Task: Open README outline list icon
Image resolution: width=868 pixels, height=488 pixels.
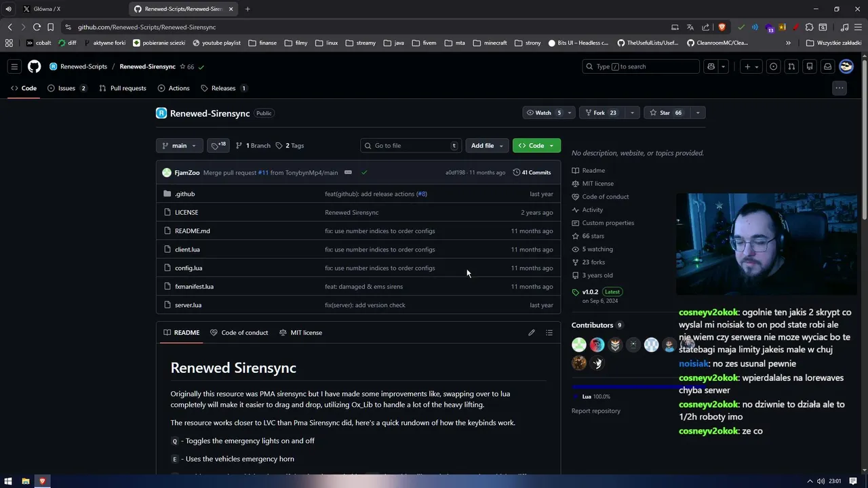Action: click(x=549, y=333)
